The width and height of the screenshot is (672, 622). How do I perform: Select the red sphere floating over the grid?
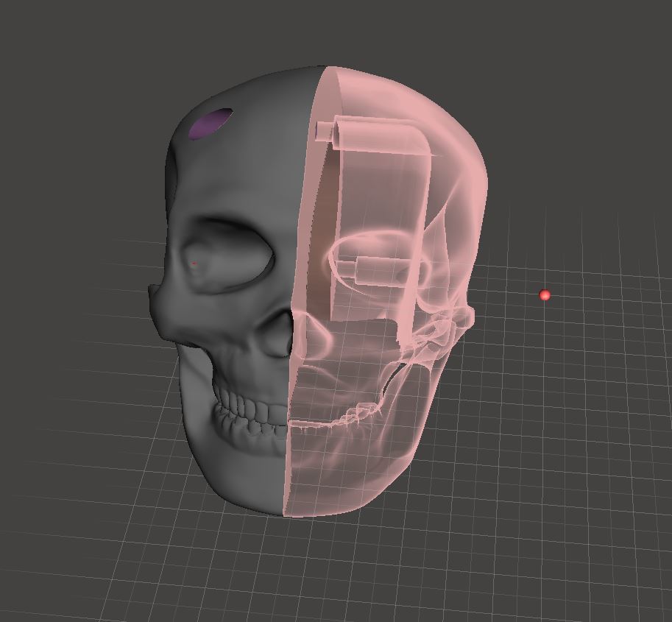545,295
